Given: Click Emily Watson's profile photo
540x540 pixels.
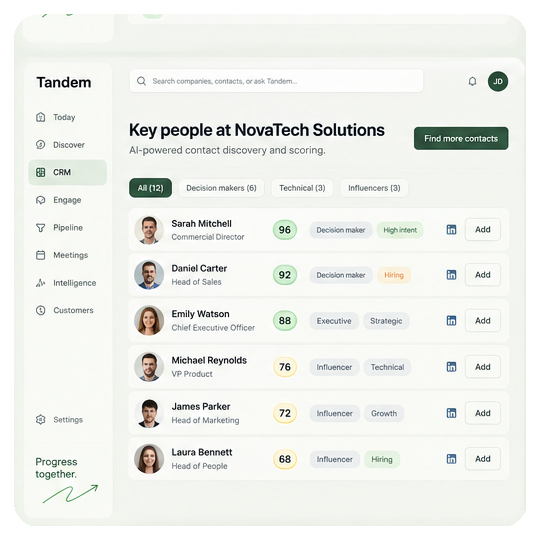Looking at the screenshot, I should (149, 320).
